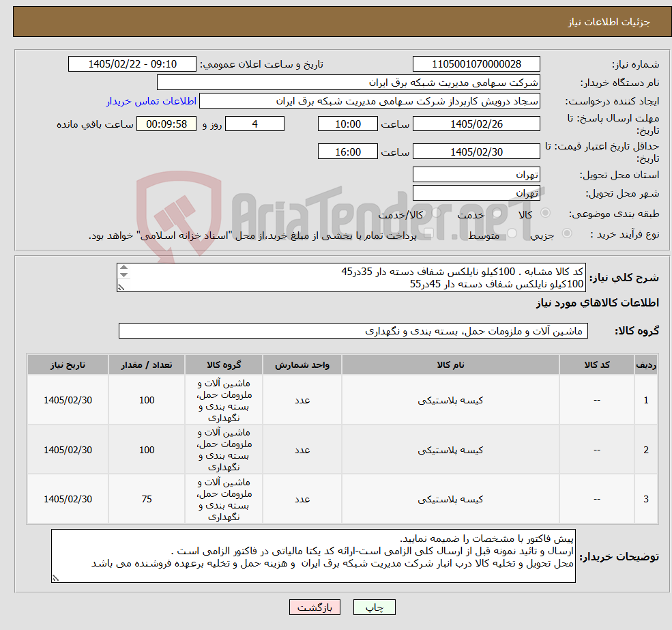Click the چاپ (print) button
The height and width of the screenshot is (630, 672).
[374, 607]
